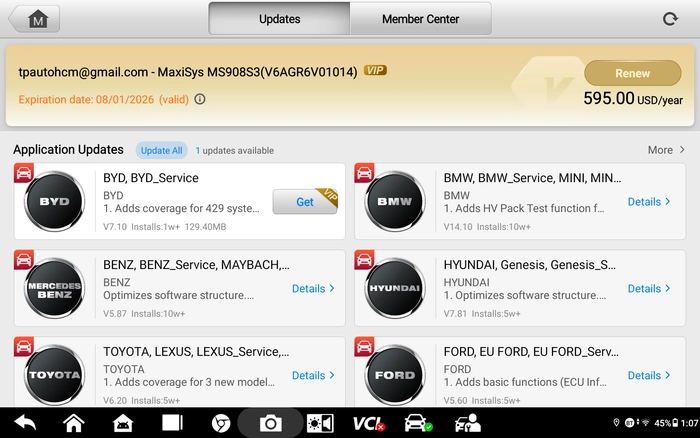700x438 pixels.
Task: Tap the red car tag on BYD card
Action: pyautogui.click(x=24, y=173)
